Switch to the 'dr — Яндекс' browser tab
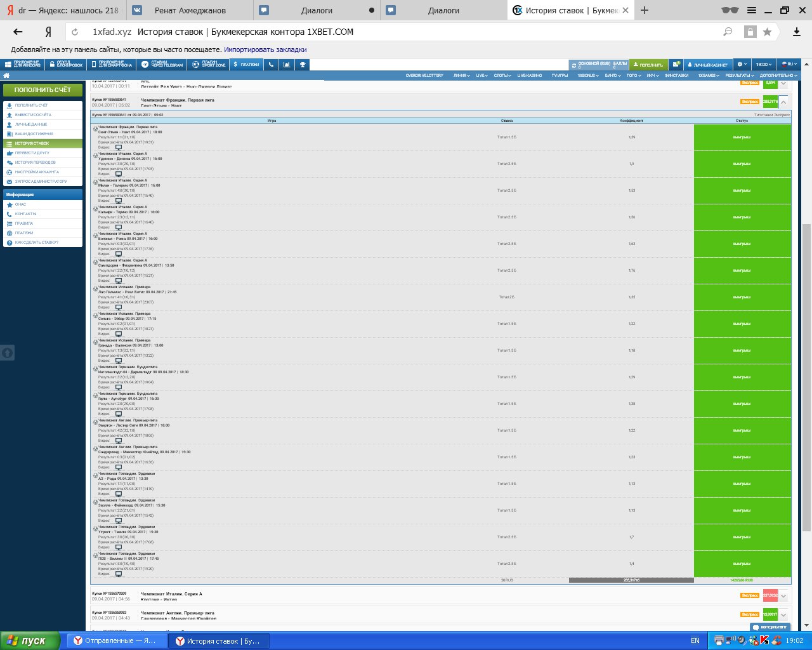 click(63, 10)
